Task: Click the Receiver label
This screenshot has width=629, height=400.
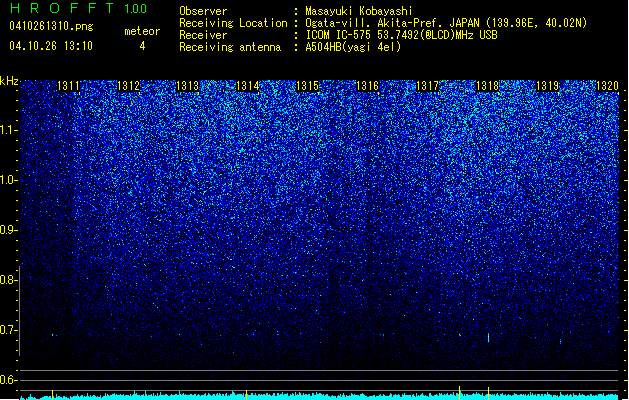Action: (x=203, y=35)
